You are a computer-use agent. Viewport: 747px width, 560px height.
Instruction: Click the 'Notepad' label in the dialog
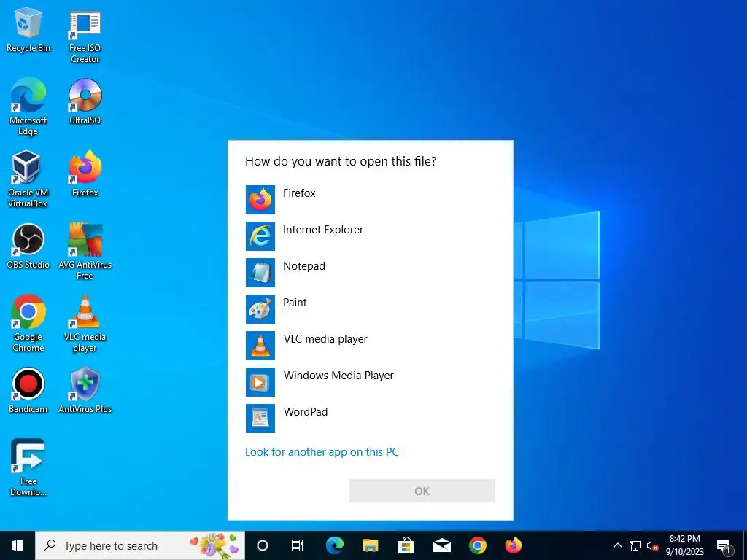click(x=304, y=265)
